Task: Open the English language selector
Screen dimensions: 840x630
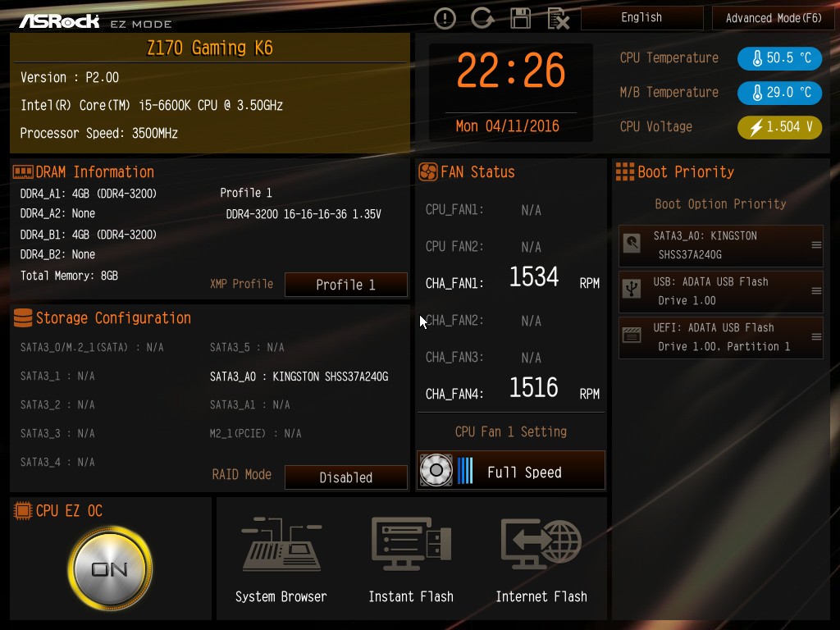Action: (641, 18)
